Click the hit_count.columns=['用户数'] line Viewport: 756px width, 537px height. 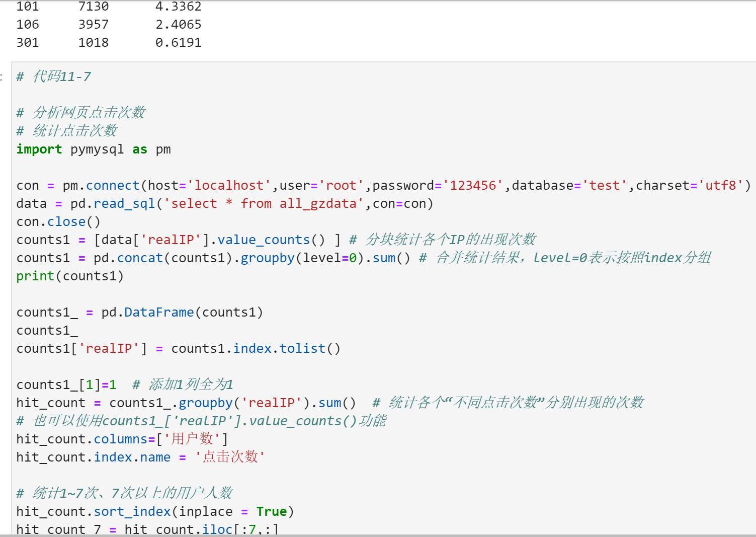[122, 439]
